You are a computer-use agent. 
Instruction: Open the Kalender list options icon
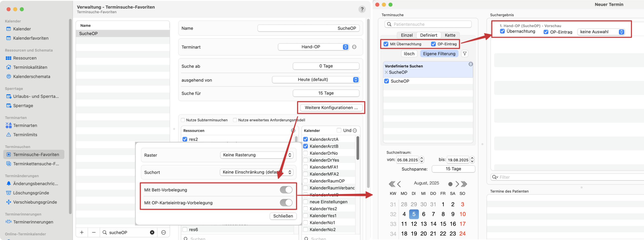click(355, 130)
